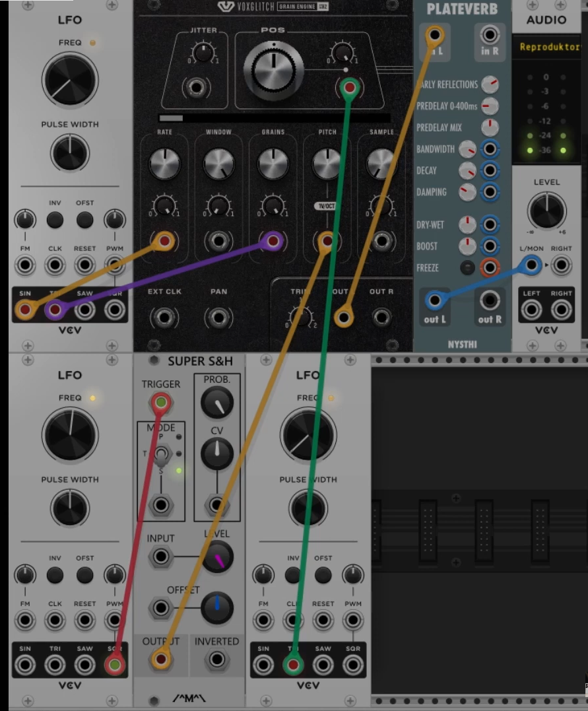Viewport: 588px width, 711px height.
Task: Click the OFFSET input jack on Super S&H
Action: coord(160,608)
